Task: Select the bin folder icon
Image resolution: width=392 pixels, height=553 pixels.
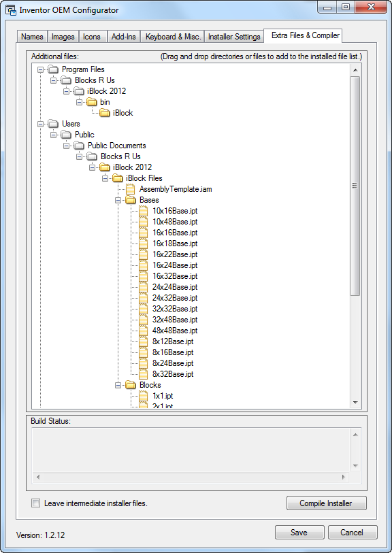Action: click(92, 102)
